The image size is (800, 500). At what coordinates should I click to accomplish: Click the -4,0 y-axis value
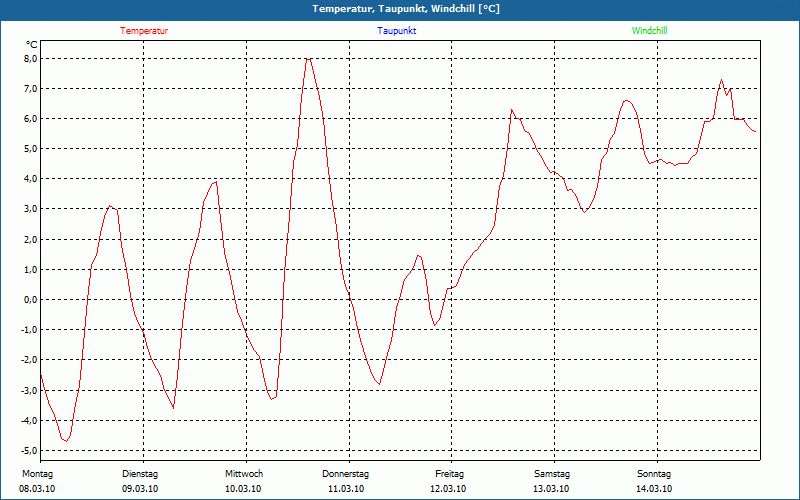29,421
